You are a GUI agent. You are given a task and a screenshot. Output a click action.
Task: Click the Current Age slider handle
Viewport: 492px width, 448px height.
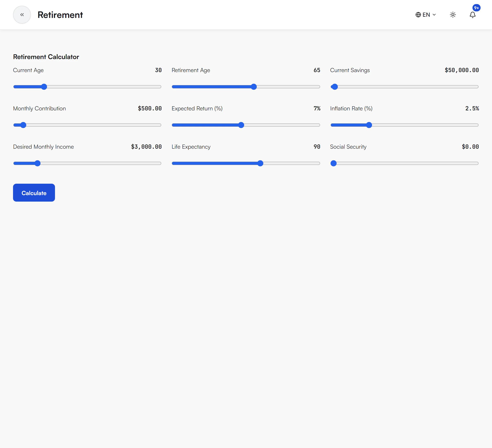(x=44, y=87)
